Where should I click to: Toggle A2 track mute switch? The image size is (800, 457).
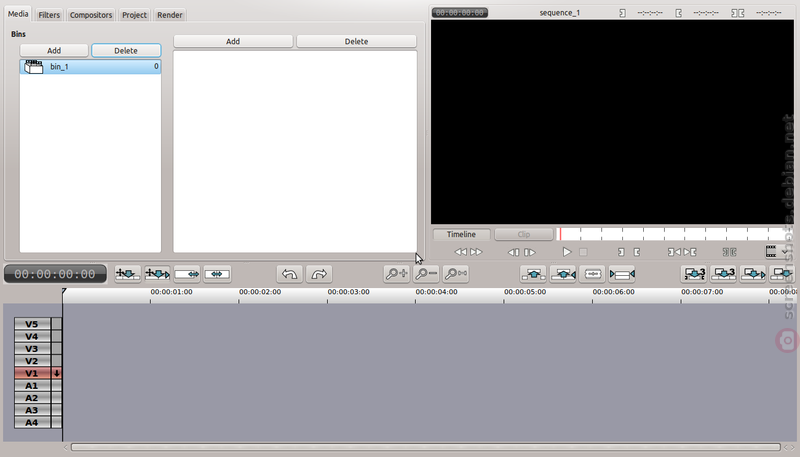(x=57, y=398)
